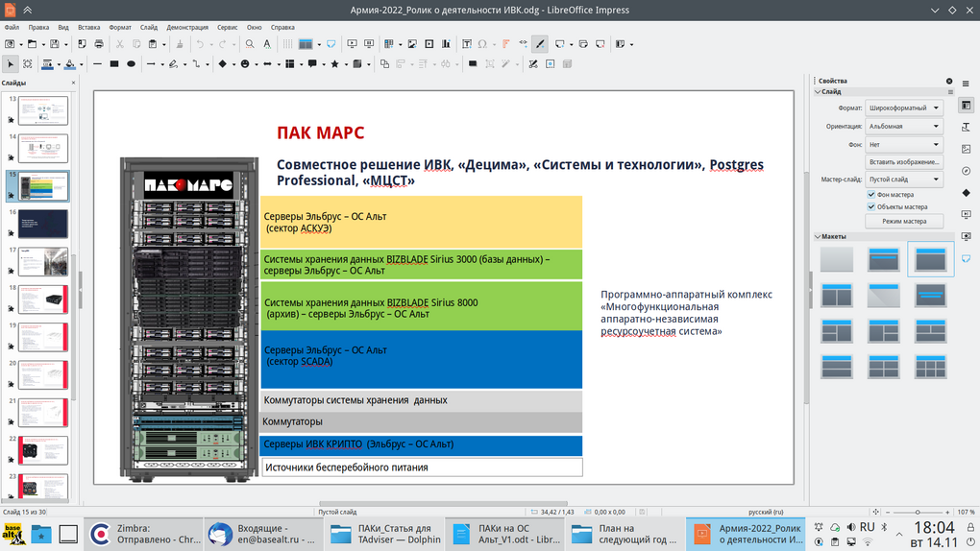Click the Insert chart icon
Image resolution: width=980 pixels, height=551 pixels.
[x=446, y=44]
